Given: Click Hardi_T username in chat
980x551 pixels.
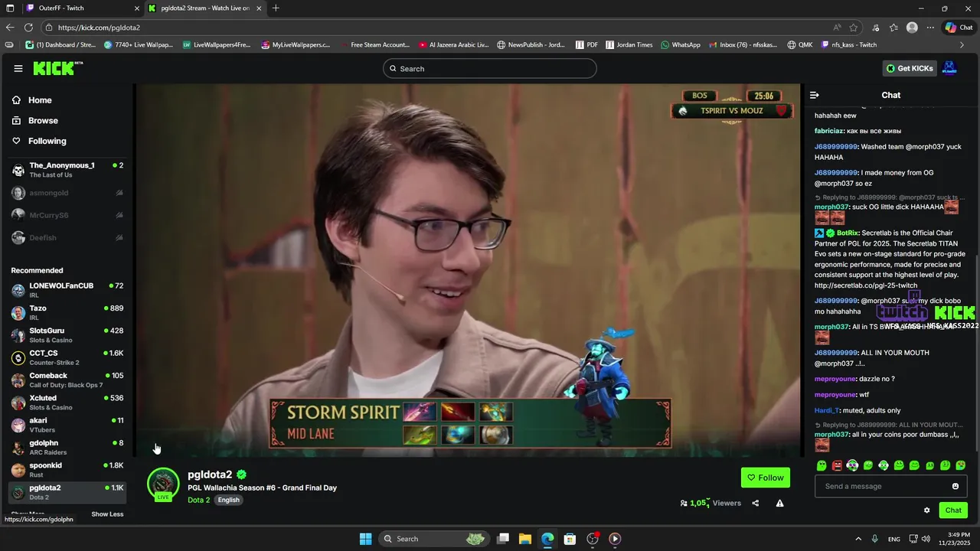Looking at the screenshot, I should [827, 411].
